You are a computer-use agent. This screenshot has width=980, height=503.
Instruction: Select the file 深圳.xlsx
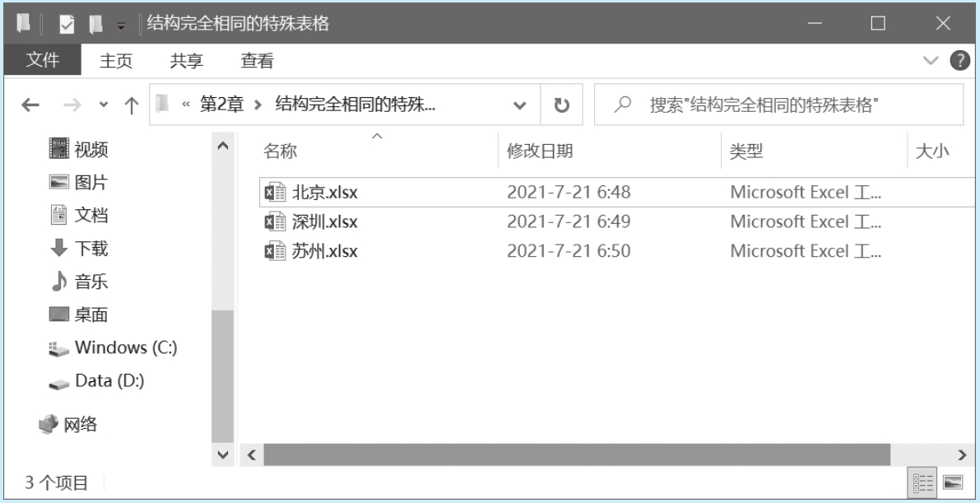[325, 221]
